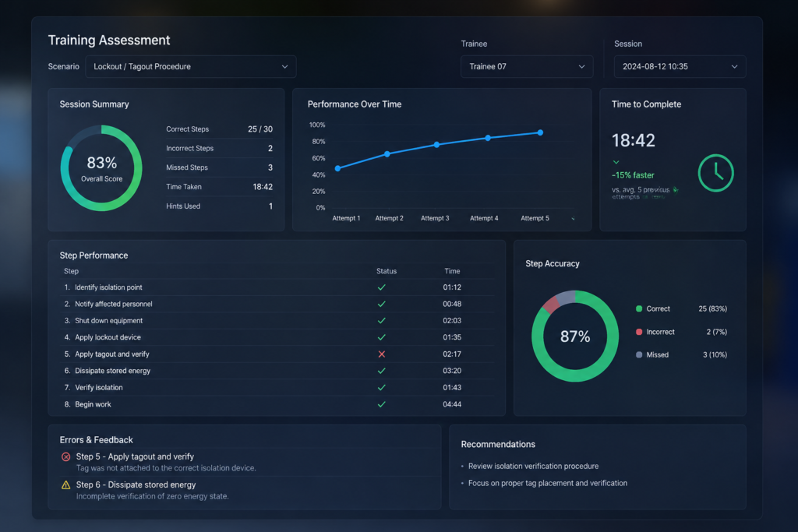Click the checkmark for Shut down equipment
The height and width of the screenshot is (532, 798).
[x=382, y=321]
